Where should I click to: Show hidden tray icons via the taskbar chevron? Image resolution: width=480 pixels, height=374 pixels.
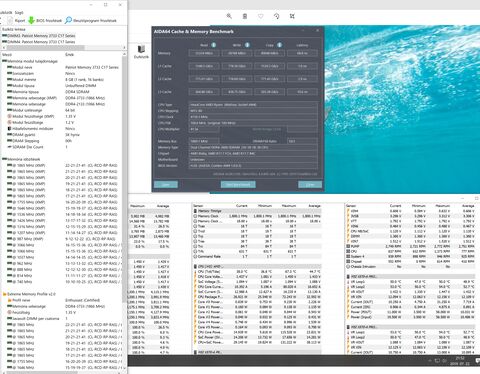click(430, 361)
